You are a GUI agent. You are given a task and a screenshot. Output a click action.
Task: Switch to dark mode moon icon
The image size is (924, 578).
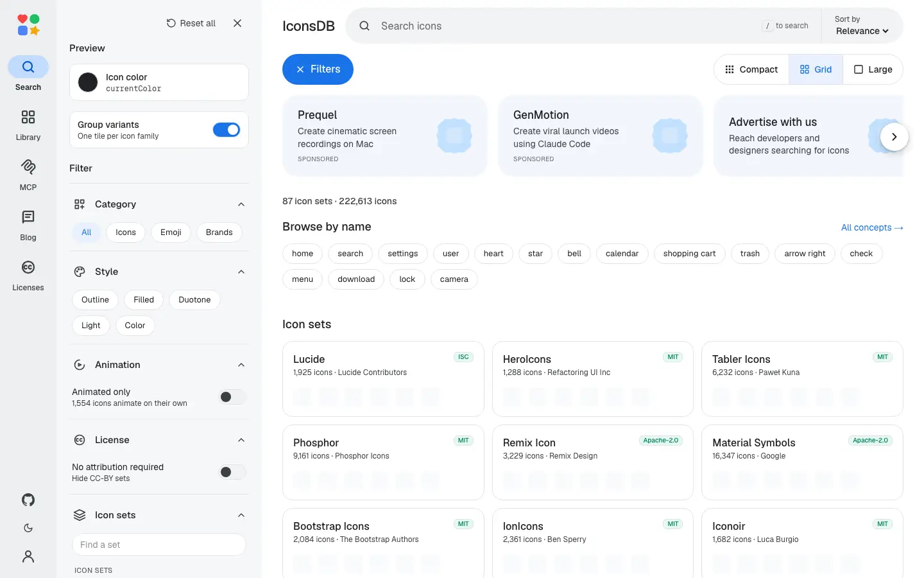pos(28,528)
